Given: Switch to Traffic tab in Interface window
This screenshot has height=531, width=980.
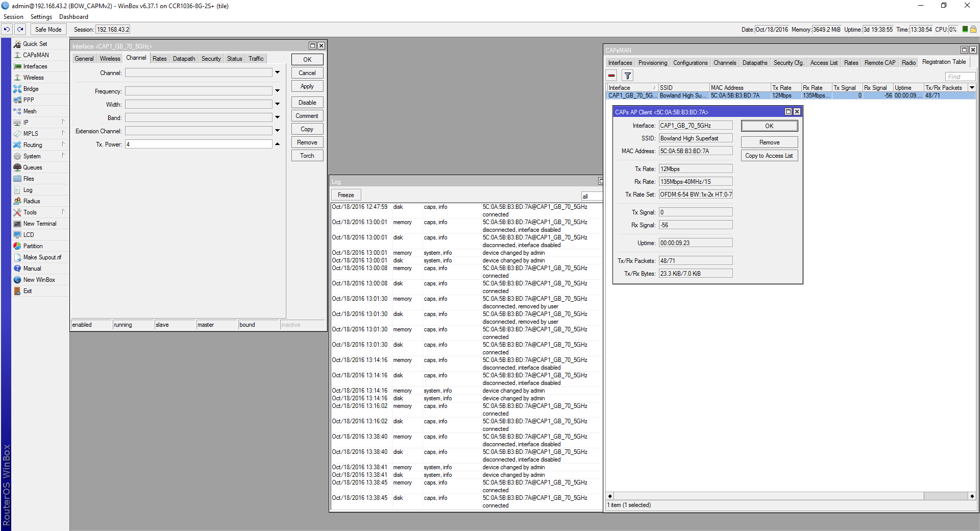Looking at the screenshot, I should coord(256,59).
